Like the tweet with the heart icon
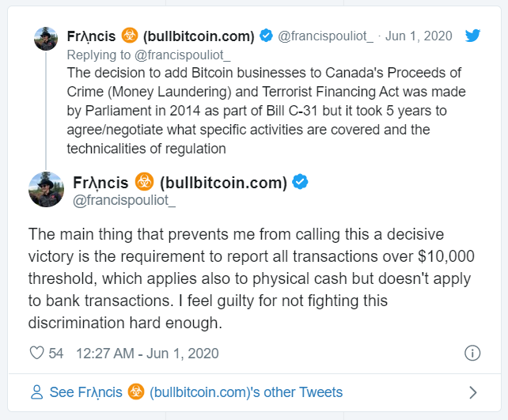508x420 pixels. (36, 354)
